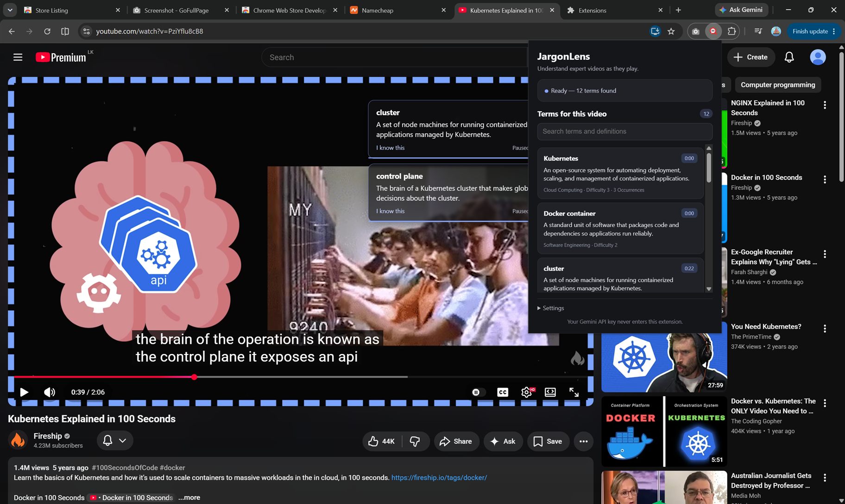This screenshot has height=504, width=845.
Task: Click Ask Gemini button in title bar
Action: click(741, 10)
